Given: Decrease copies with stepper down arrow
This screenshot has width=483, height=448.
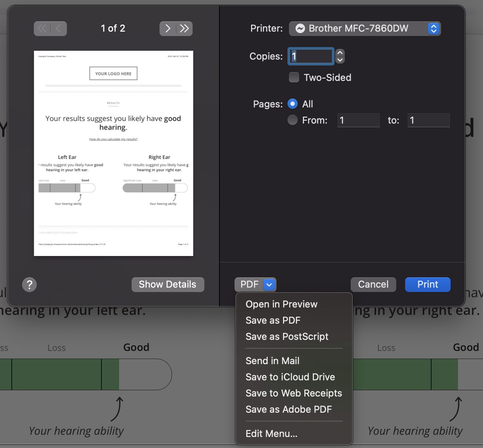Looking at the screenshot, I should (340, 60).
